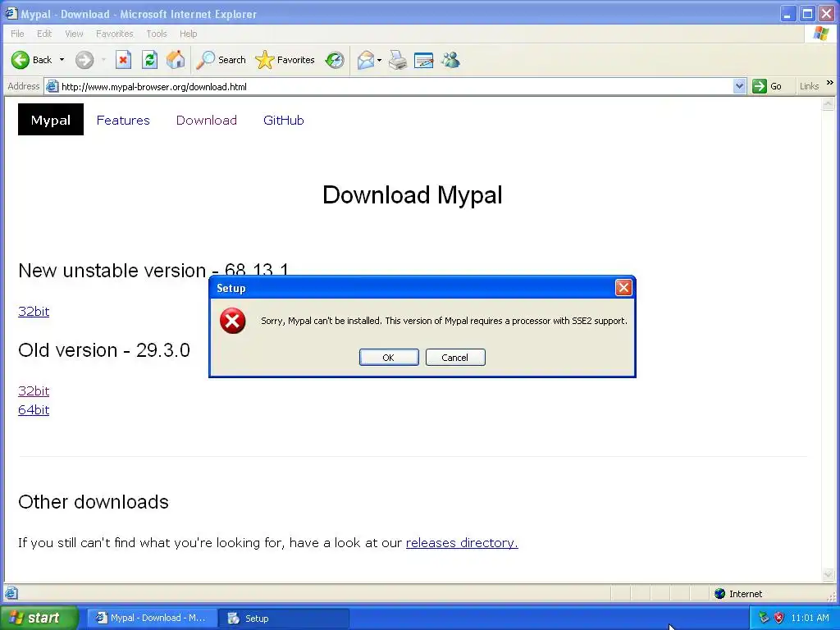Screen dimensions: 840x630
Task: Click the scrollbar down arrow
Action: [x=829, y=575]
